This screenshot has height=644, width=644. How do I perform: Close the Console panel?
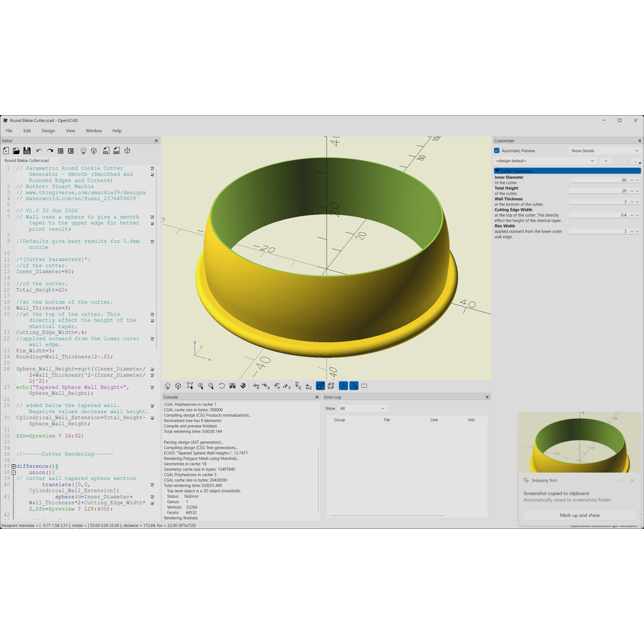[x=317, y=397]
